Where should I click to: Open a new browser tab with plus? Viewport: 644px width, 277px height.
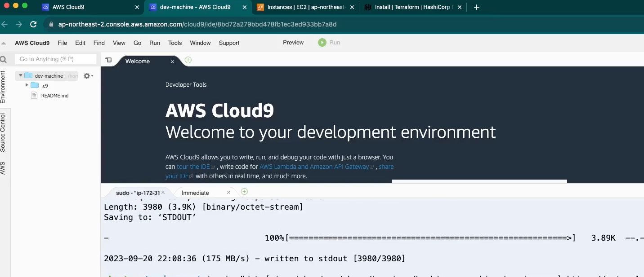477,7
